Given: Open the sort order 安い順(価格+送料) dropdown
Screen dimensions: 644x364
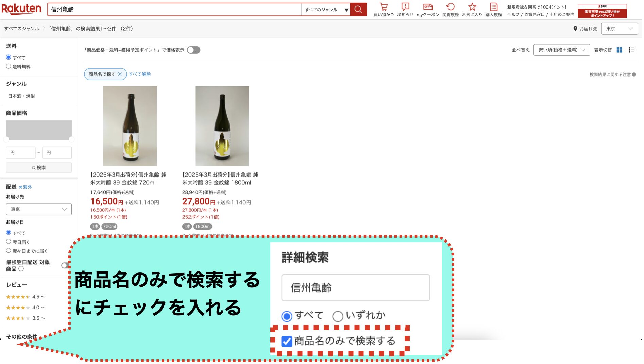Looking at the screenshot, I should click(561, 50).
